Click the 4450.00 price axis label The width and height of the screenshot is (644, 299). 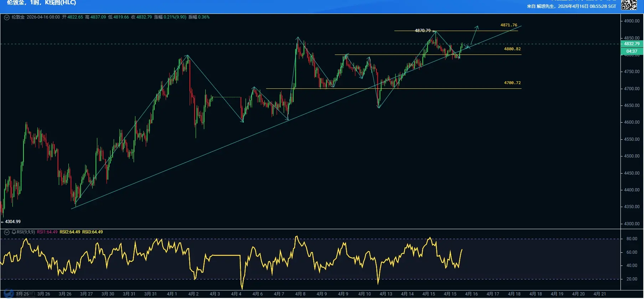(x=632, y=173)
